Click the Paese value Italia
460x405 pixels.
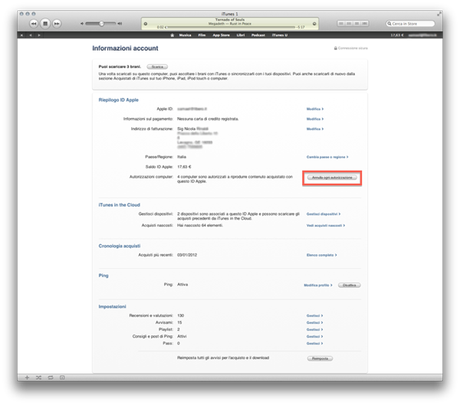tap(182, 157)
